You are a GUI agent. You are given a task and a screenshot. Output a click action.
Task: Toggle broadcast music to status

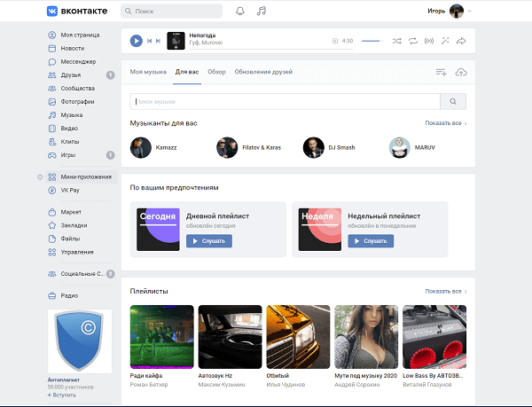coord(429,41)
